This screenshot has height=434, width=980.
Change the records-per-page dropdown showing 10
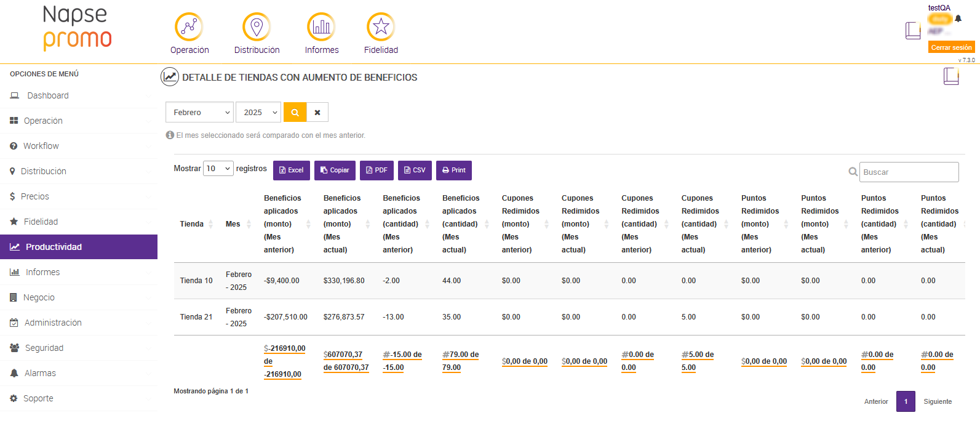point(218,169)
